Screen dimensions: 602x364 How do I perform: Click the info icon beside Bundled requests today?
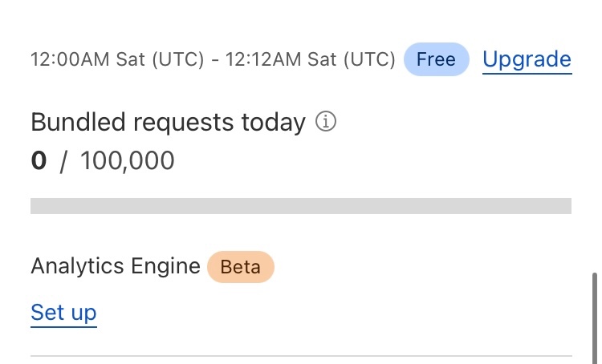325,122
